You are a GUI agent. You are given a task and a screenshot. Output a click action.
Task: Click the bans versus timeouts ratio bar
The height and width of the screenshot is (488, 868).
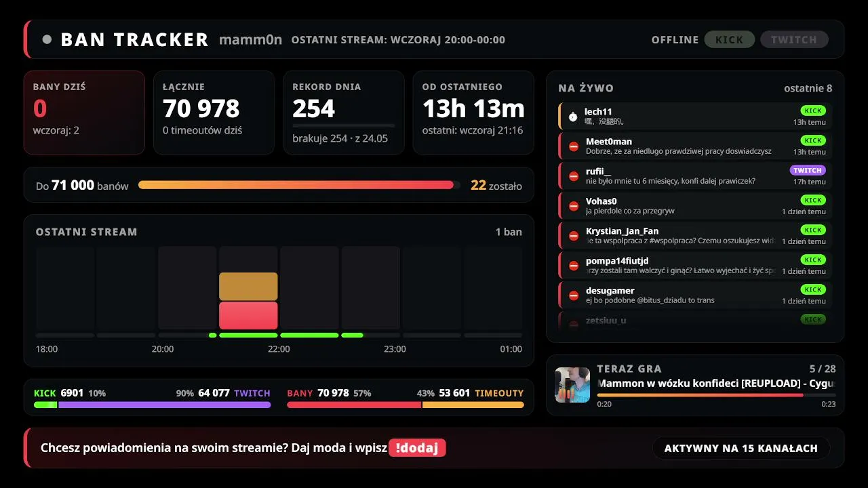click(406, 405)
